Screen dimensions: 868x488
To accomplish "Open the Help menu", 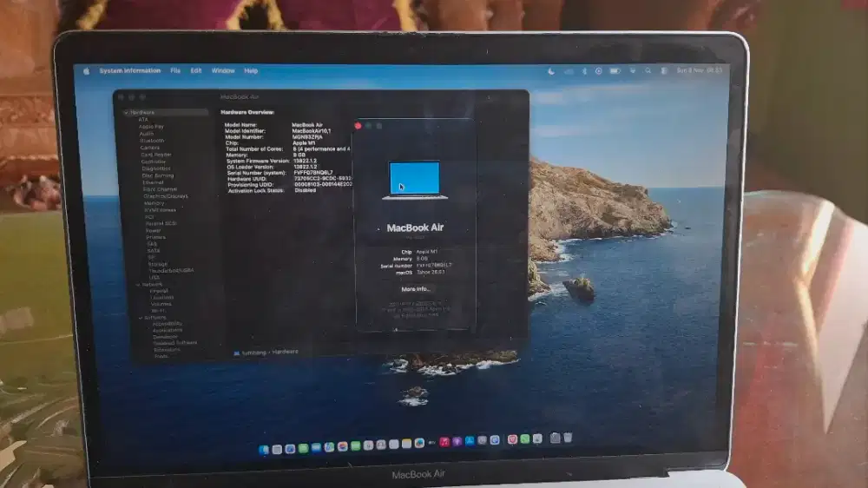I will tap(251, 71).
